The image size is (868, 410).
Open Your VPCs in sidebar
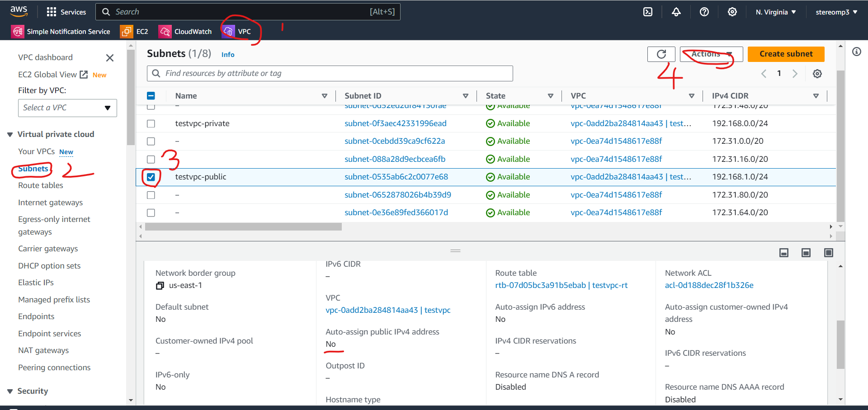(x=36, y=151)
